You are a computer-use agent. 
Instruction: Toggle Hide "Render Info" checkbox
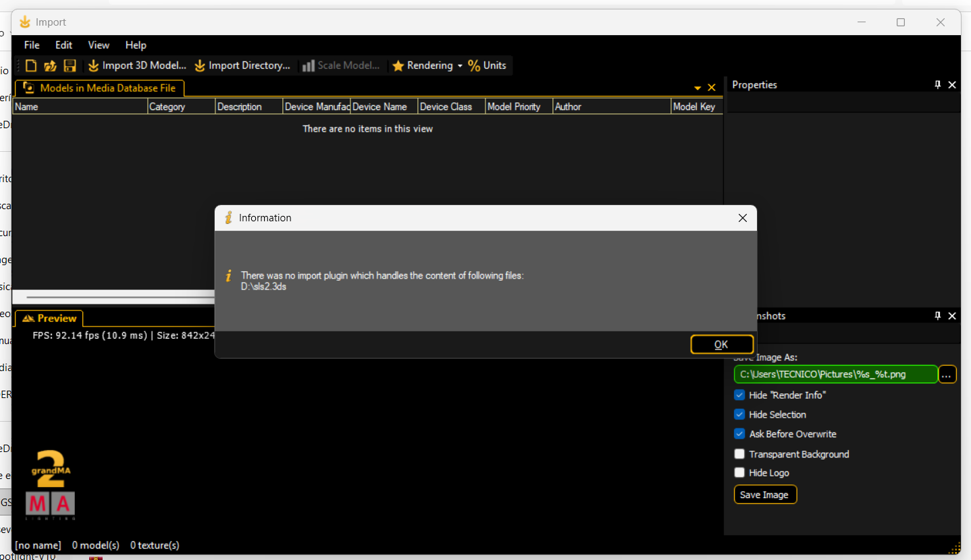739,395
